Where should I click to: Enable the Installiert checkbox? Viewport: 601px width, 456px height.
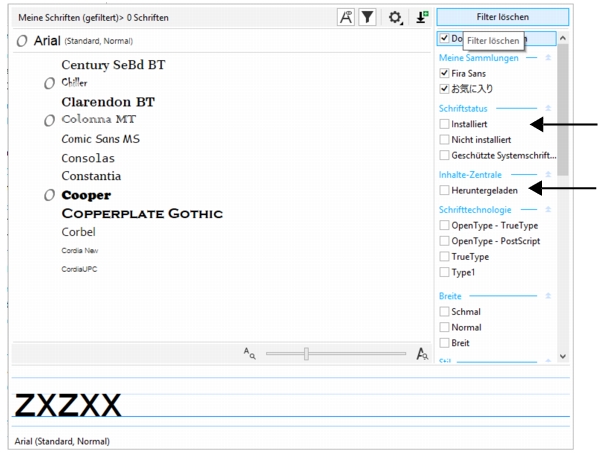click(x=445, y=124)
